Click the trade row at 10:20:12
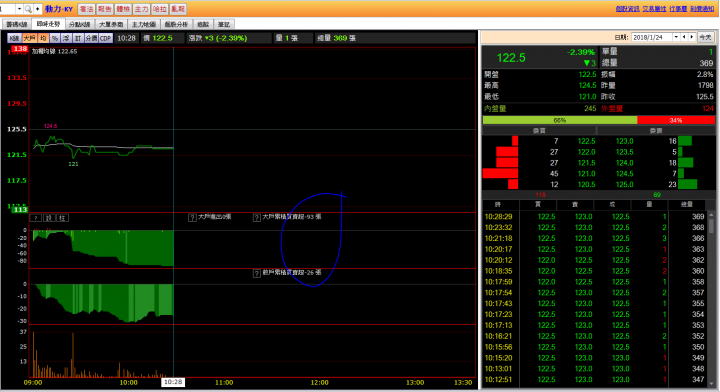 tap(594, 260)
